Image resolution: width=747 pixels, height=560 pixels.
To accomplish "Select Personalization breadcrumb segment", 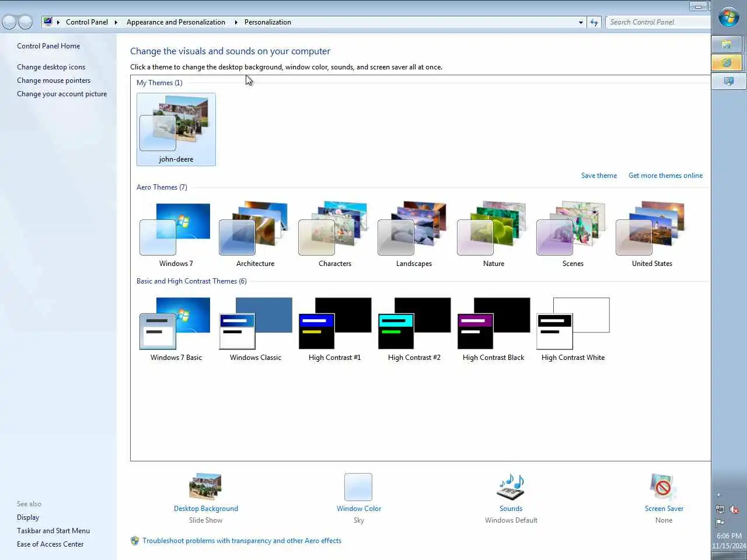I will (x=268, y=22).
